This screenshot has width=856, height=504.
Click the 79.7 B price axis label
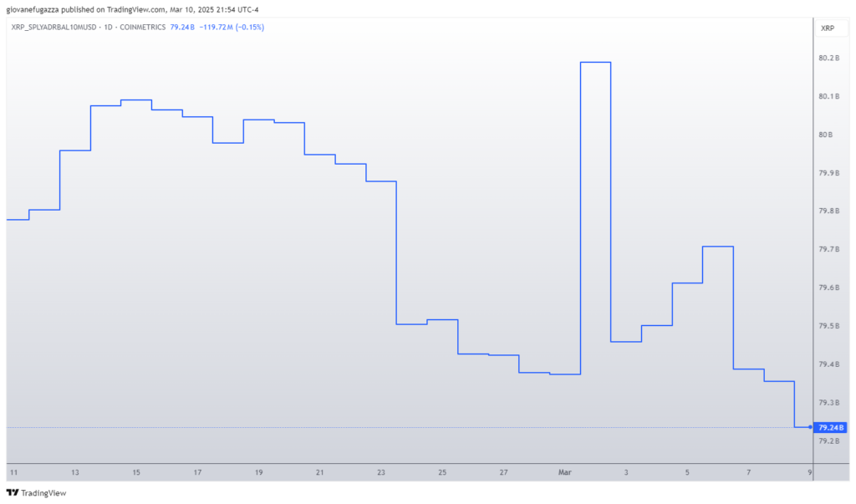[828, 249]
